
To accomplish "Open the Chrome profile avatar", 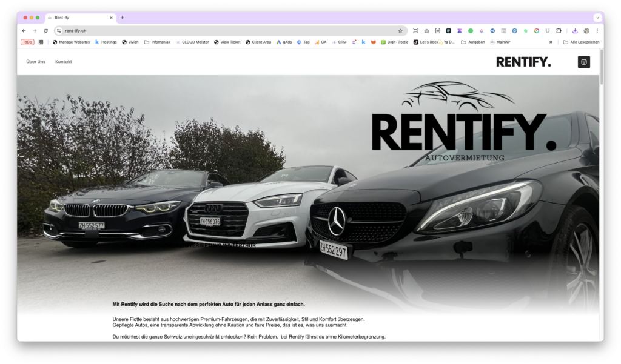I will (586, 31).
